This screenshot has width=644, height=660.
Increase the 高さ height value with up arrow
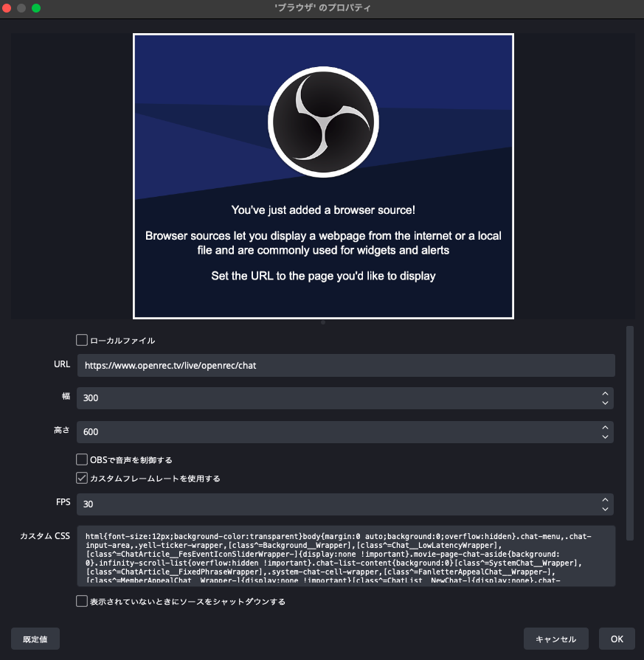point(605,427)
